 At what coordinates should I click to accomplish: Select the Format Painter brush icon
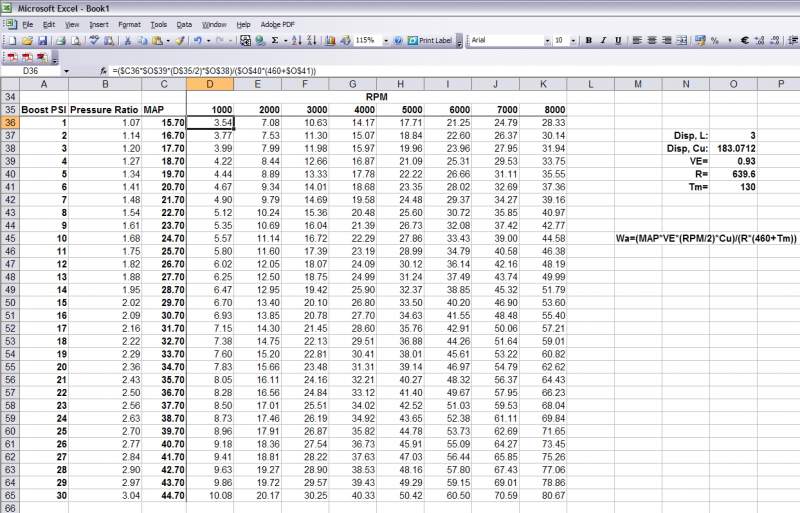click(x=180, y=41)
